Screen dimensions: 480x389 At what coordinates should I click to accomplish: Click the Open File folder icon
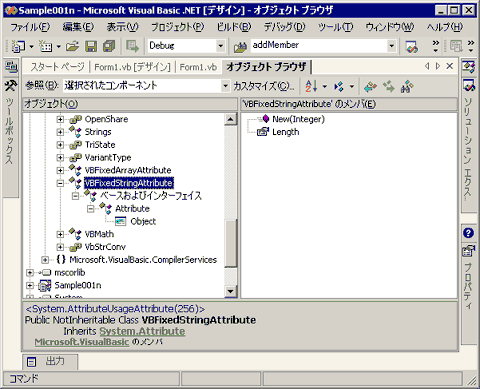tap(72, 46)
